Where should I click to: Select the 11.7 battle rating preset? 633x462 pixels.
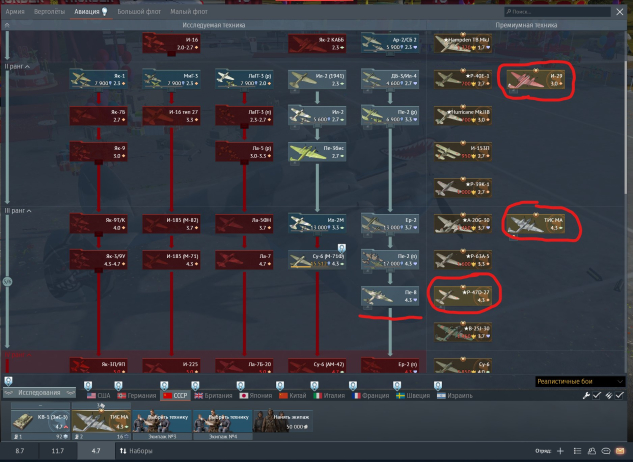click(x=57, y=452)
